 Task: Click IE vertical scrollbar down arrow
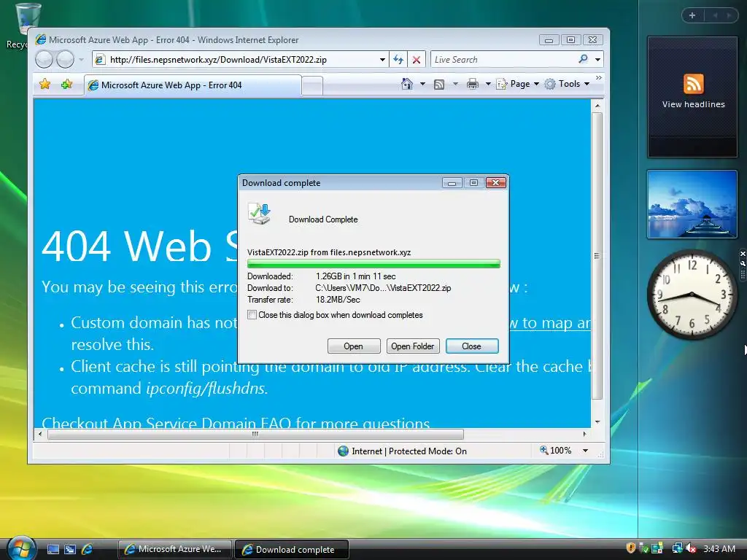597,422
